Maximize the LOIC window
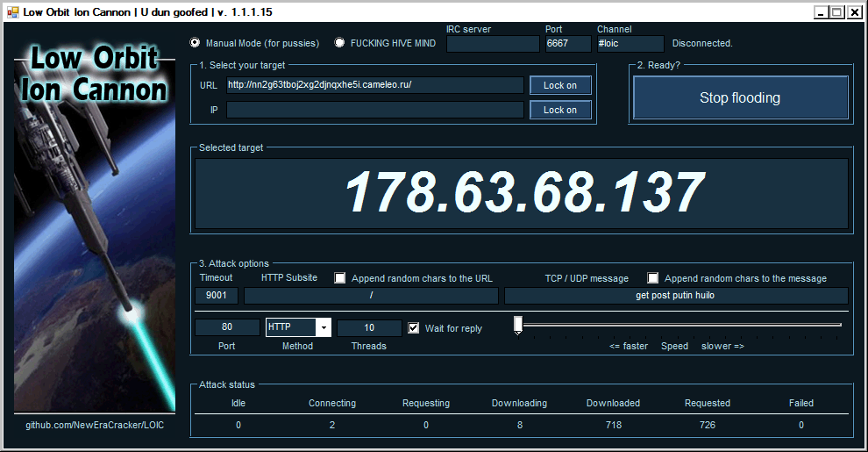Viewport: 868px width, 452px height. pyautogui.click(x=837, y=12)
